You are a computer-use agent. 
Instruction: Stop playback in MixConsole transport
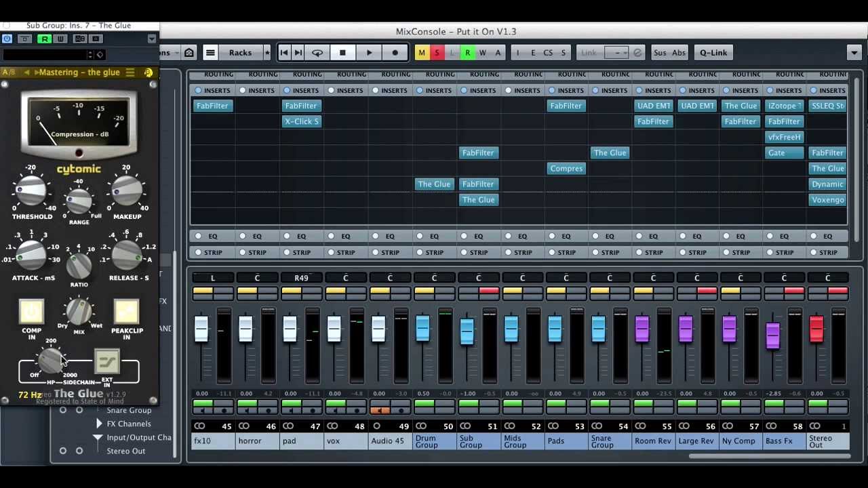[x=342, y=53]
